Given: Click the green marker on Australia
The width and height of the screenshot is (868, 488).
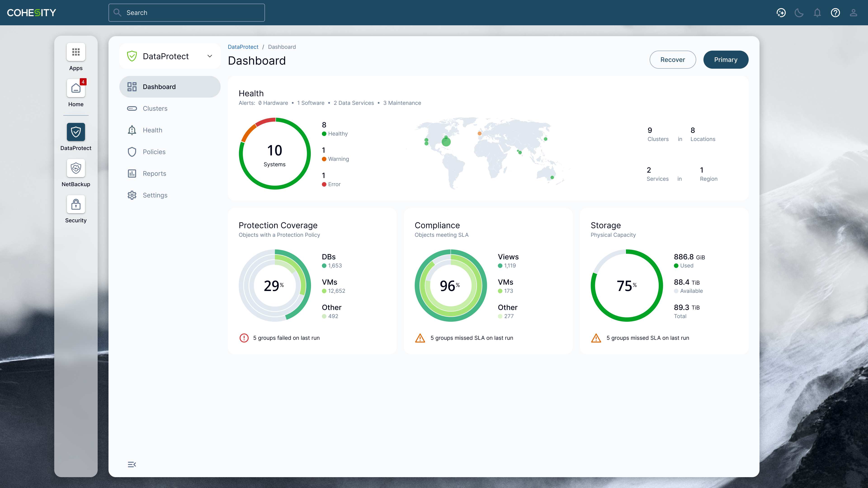Looking at the screenshot, I should 552,178.
